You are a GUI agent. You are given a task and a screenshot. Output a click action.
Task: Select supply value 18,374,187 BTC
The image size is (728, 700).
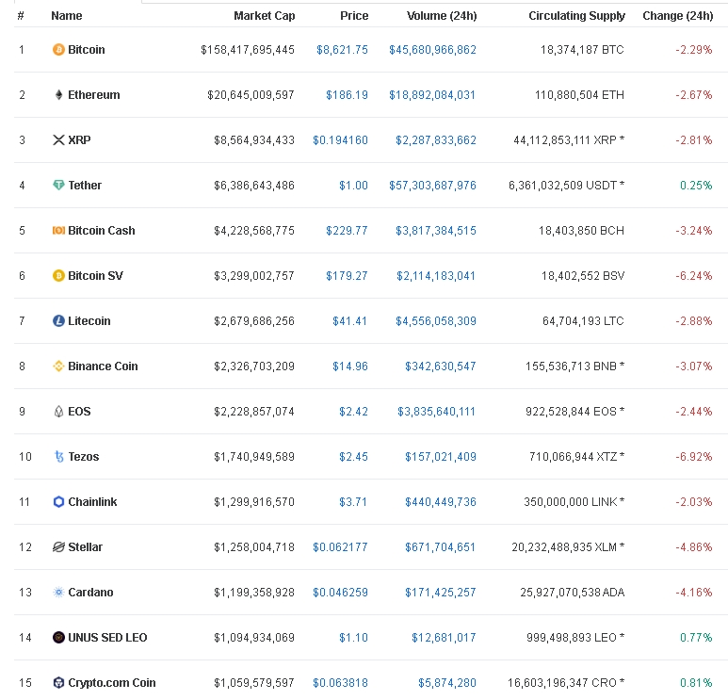click(x=582, y=49)
